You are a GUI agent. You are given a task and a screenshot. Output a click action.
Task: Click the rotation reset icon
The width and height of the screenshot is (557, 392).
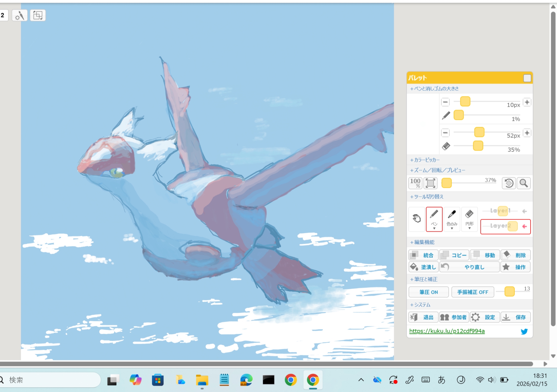pos(509,183)
